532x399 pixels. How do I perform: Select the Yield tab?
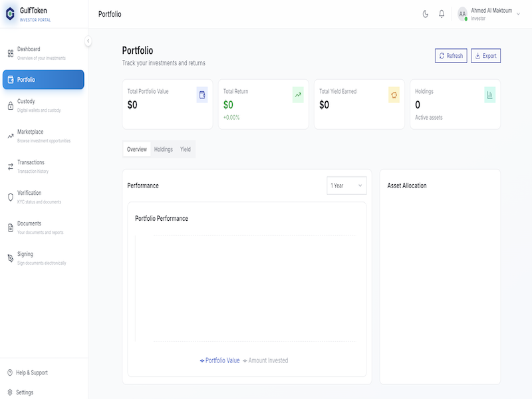pos(186,149)
